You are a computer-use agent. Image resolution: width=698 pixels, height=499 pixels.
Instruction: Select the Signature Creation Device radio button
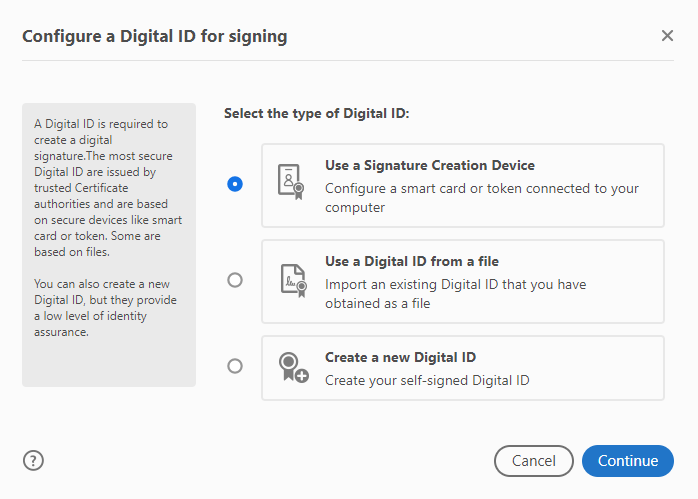pos(235,184)
